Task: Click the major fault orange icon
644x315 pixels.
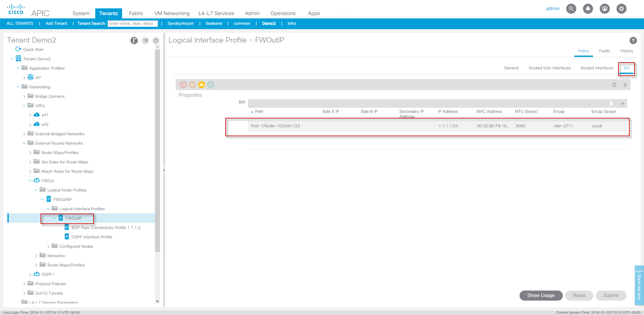Action: (x=193, y=85)
